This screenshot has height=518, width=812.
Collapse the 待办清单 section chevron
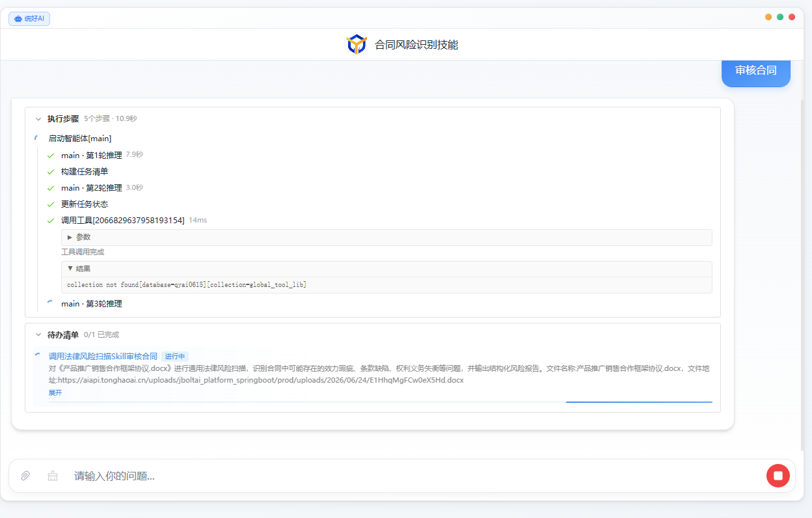pyautogui.click(x=38, y=334)
